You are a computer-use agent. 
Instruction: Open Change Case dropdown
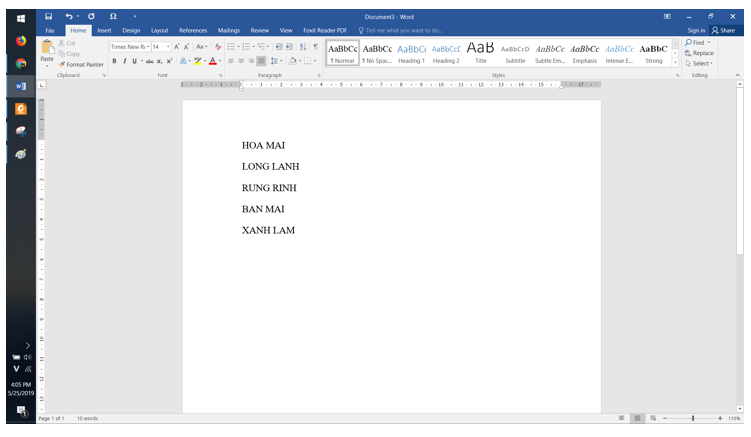[202, 46]
